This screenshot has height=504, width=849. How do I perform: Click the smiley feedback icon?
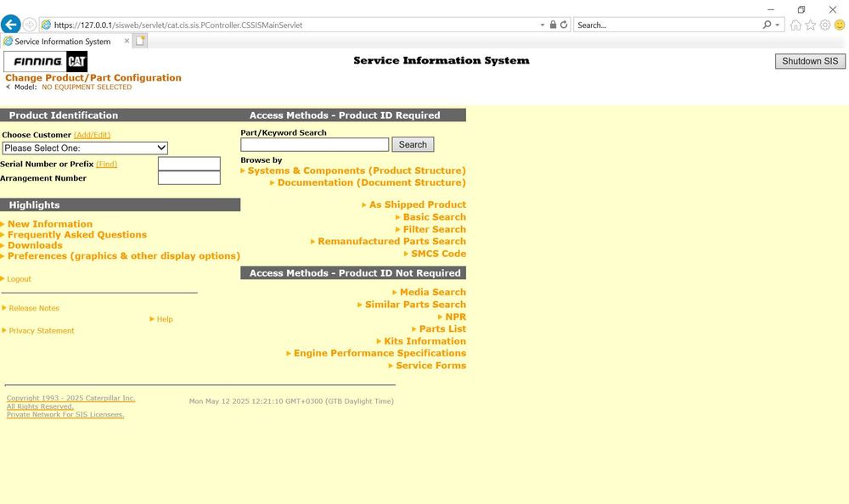840,25
